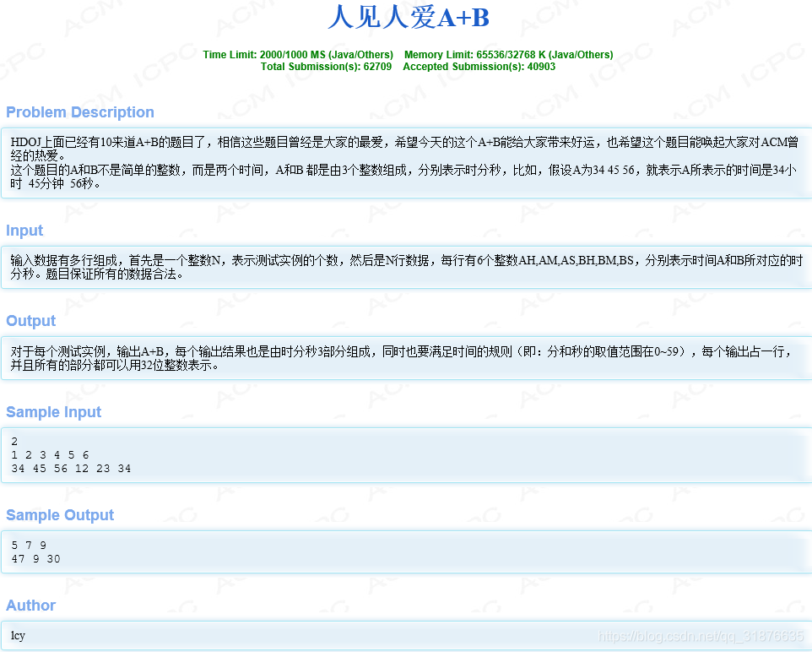Click the Output section heading
812x652 pixels.
30,320
